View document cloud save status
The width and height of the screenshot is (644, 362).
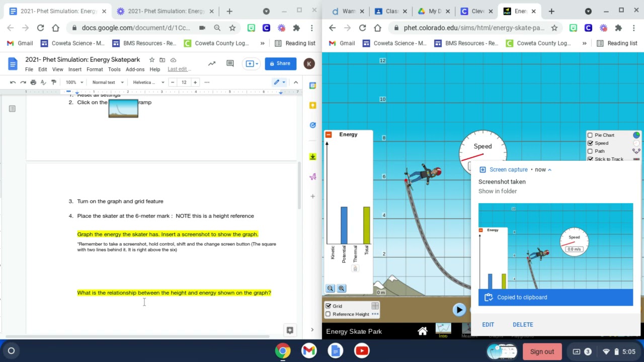coord(173,60)
